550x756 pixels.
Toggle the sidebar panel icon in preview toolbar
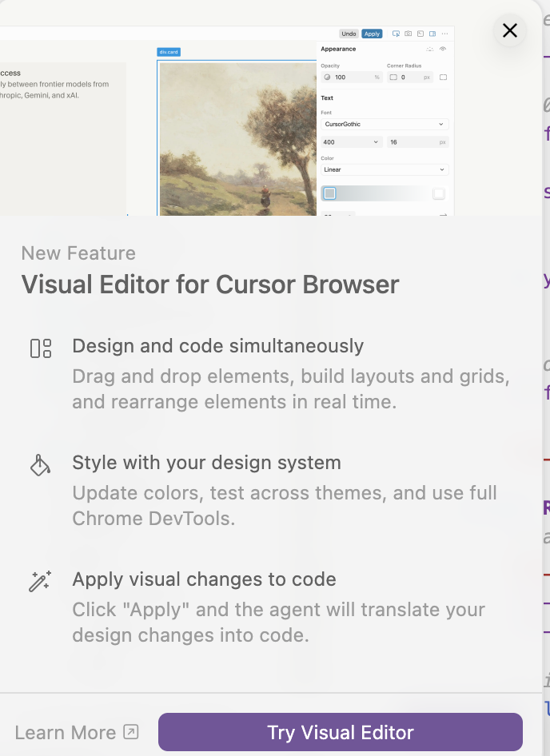[432, 34]
